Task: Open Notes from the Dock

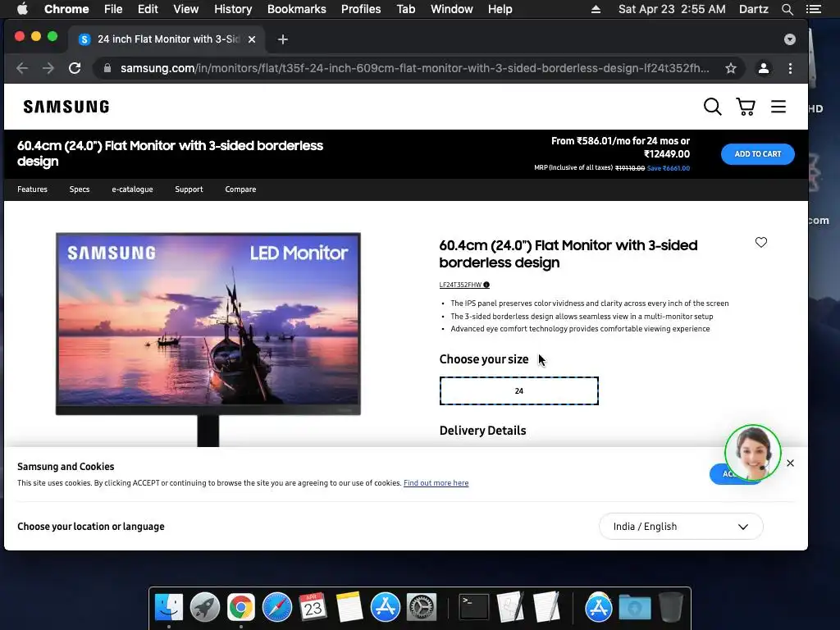Action: click(x=349, y=608)
